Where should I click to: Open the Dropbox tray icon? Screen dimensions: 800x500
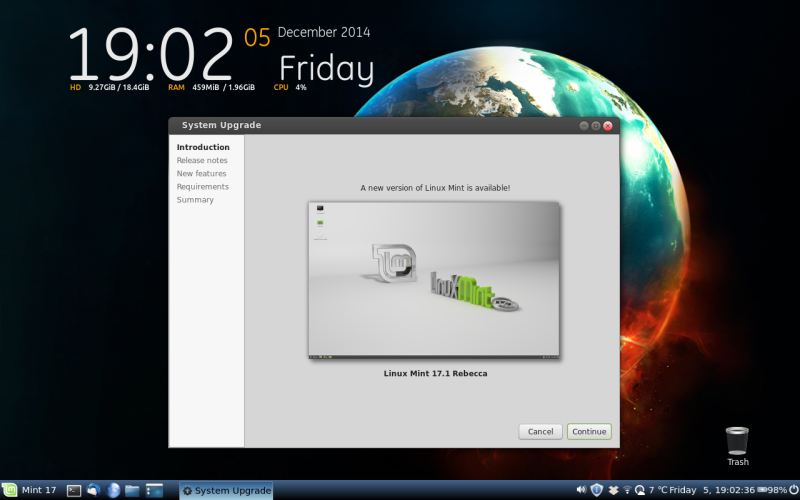612,490
